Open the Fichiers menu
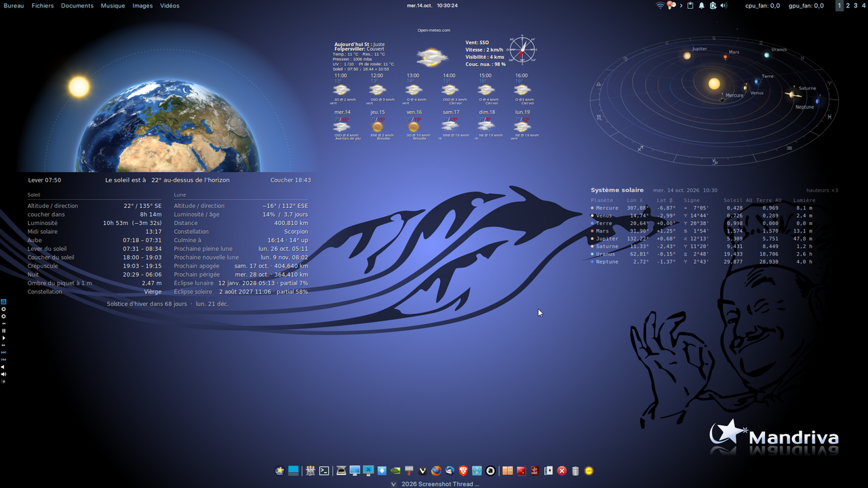 point(43,5)
